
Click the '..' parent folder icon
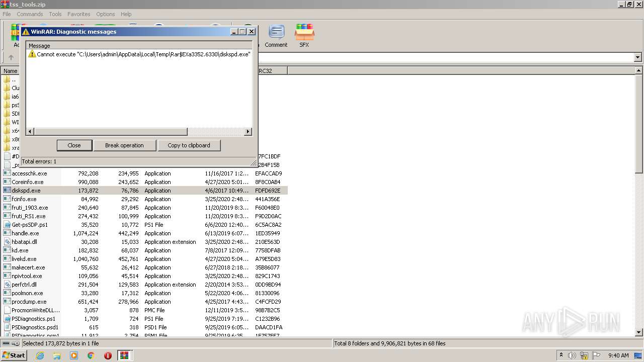click(7, 79)
